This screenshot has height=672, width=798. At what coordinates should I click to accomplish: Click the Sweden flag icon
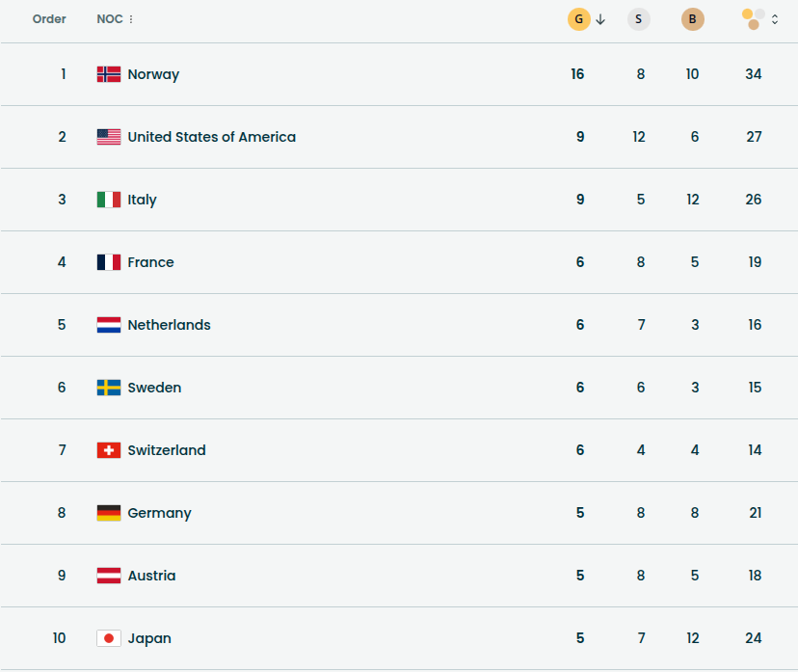109,388
